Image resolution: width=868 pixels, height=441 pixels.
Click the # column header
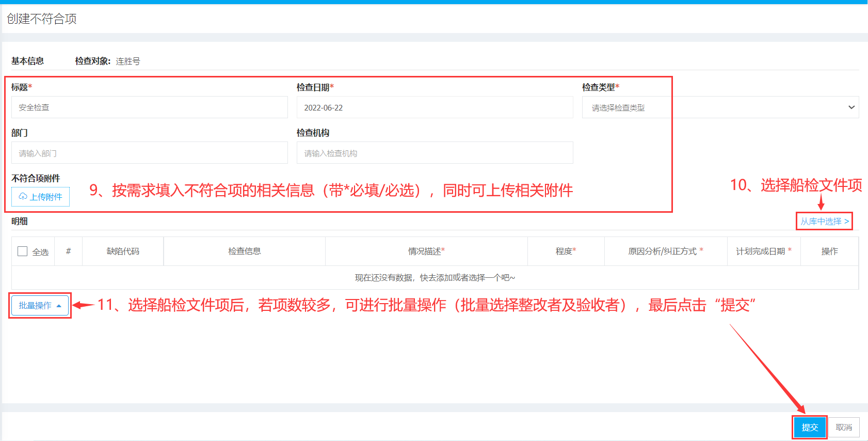[69, 251]
